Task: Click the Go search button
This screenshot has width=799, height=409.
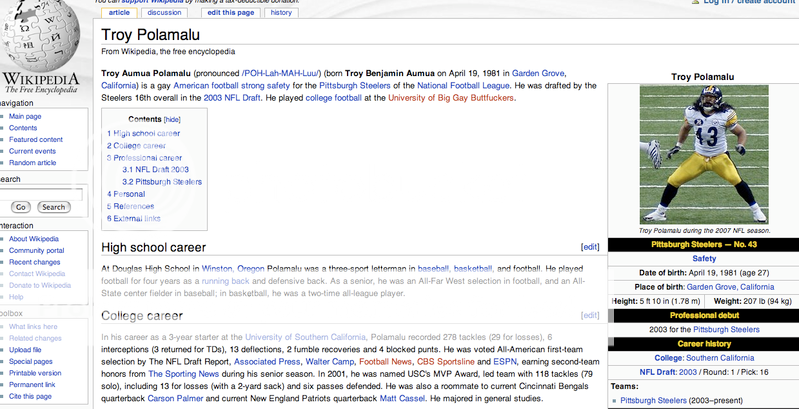Action: coord(21,207)
